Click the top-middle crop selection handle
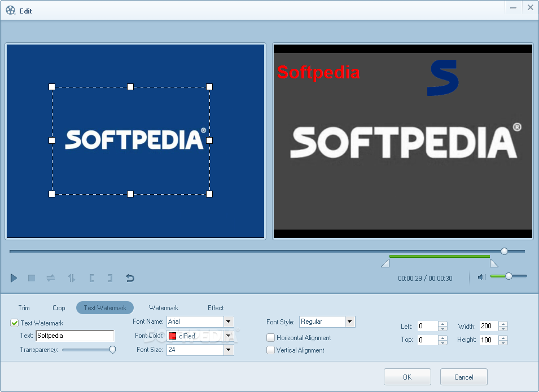This screenshot has width=539, height=392. coord(130,87)
